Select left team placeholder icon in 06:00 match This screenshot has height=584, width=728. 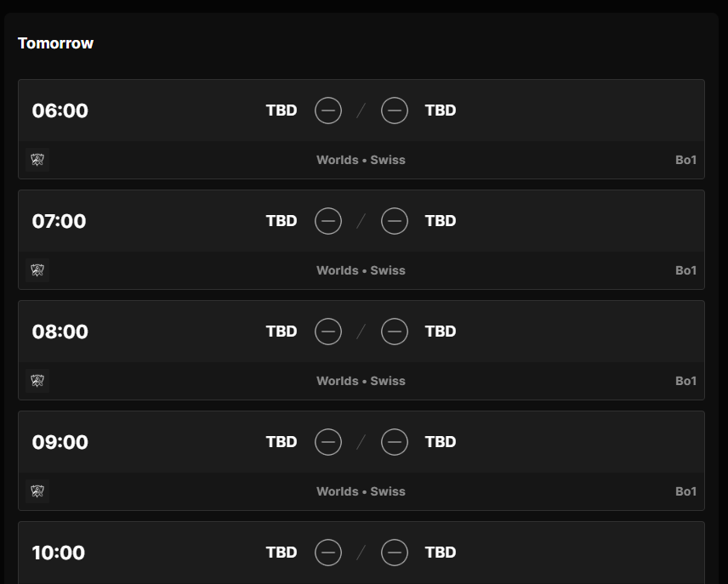click(x=328, y=111)
